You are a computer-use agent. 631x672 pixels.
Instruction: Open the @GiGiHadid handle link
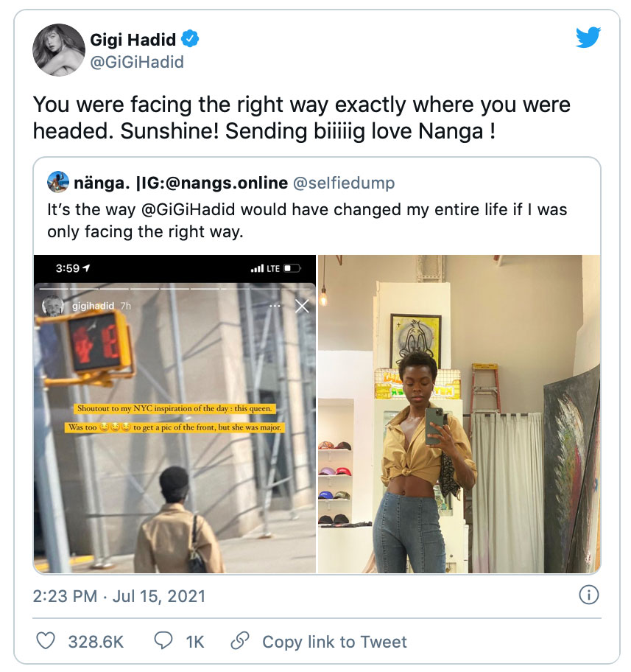tap(137, 62)
